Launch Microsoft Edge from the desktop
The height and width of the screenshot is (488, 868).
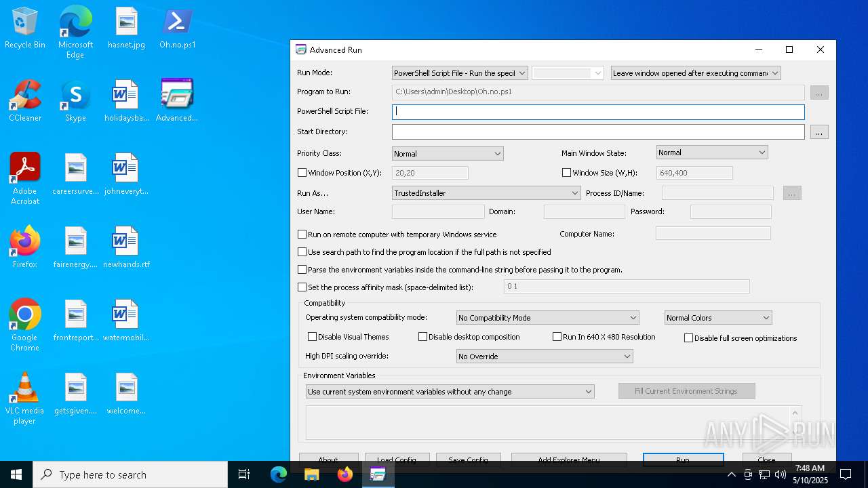tap(75, 32)
